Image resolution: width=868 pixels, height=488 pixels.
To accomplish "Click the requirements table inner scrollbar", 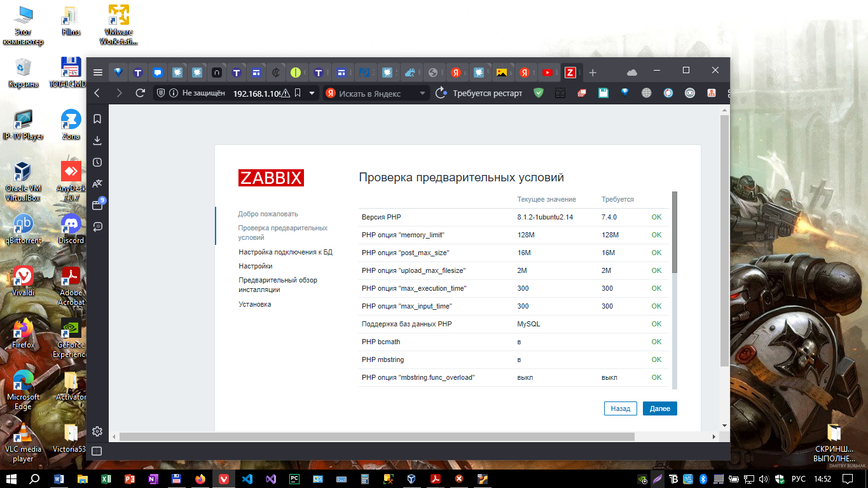I will point(675,232).
